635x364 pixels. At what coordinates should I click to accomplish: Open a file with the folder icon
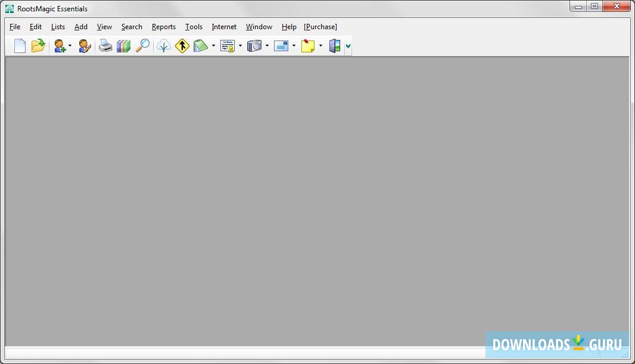click(x=38, y=46)
